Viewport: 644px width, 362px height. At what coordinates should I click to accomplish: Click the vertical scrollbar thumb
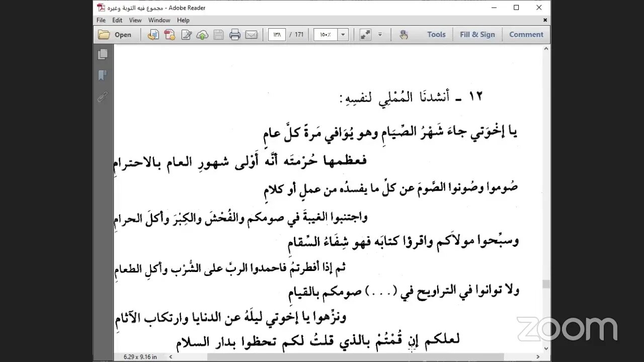[x=545, y=284]
